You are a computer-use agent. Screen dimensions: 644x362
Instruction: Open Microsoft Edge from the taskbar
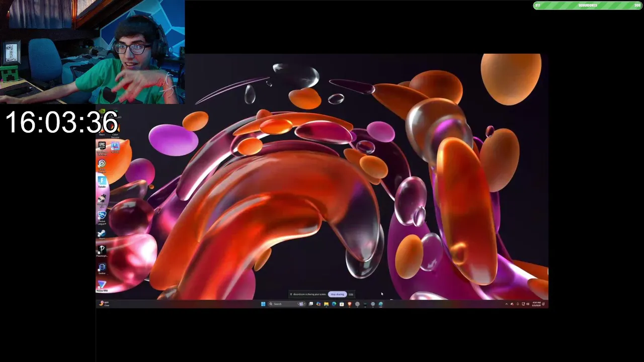(334, 304)
